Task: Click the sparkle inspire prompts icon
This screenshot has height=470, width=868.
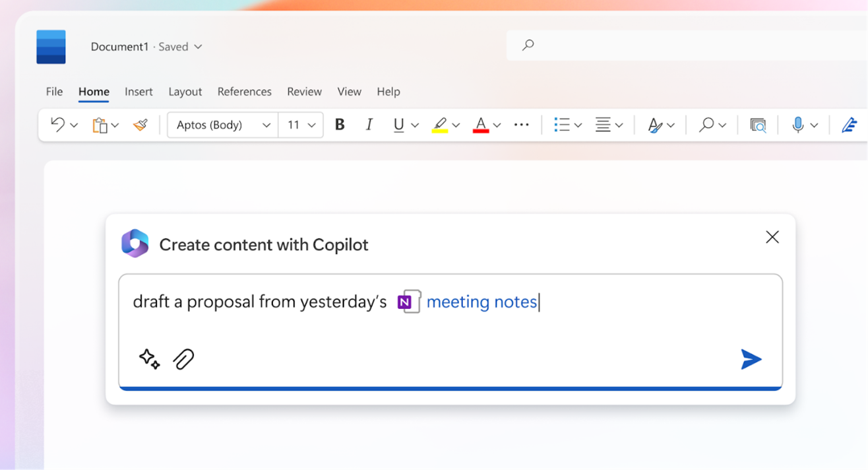Action: point(150,359)
